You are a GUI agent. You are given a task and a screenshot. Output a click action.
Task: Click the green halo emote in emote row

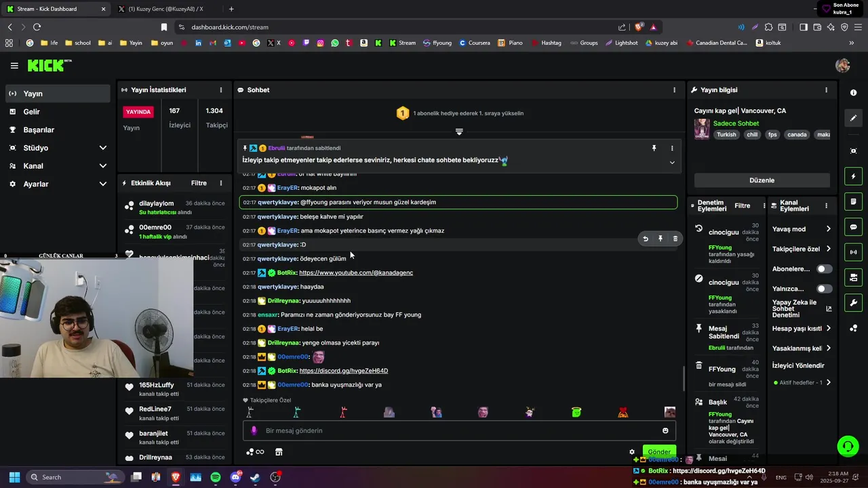(576, 412)
